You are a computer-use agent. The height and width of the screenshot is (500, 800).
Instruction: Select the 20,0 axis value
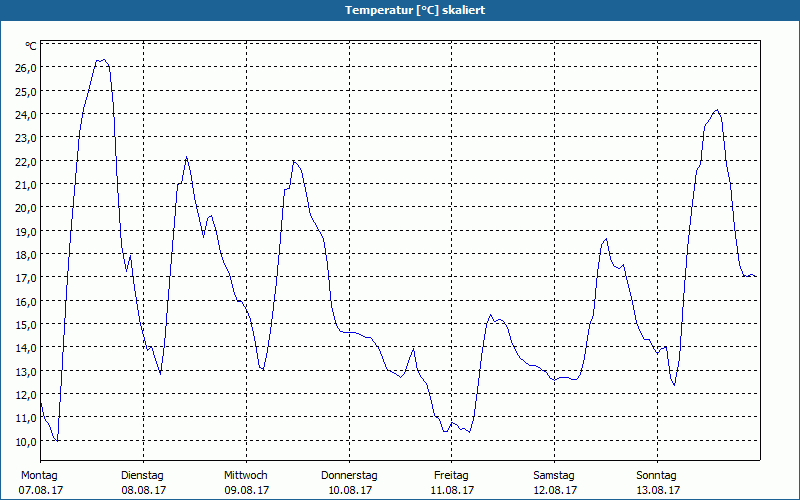click(26, 208)
